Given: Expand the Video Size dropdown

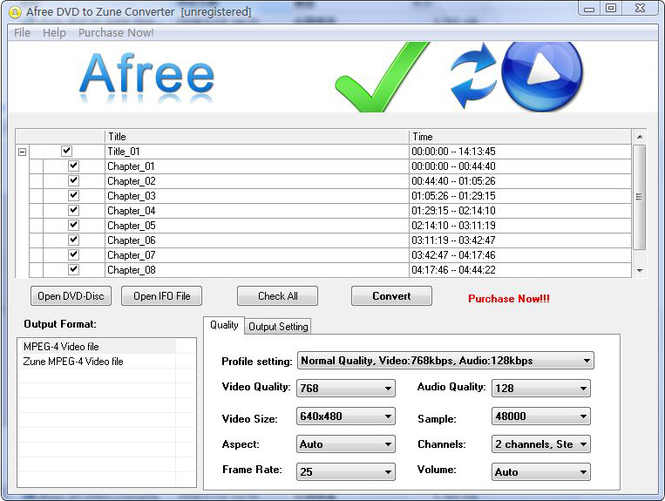Looking at the screenshot, I should [x=346, y=416].
